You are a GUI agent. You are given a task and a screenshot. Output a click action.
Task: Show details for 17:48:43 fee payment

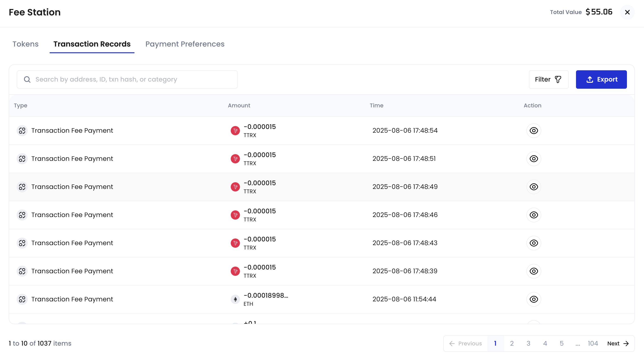click(x=534, y=243)
